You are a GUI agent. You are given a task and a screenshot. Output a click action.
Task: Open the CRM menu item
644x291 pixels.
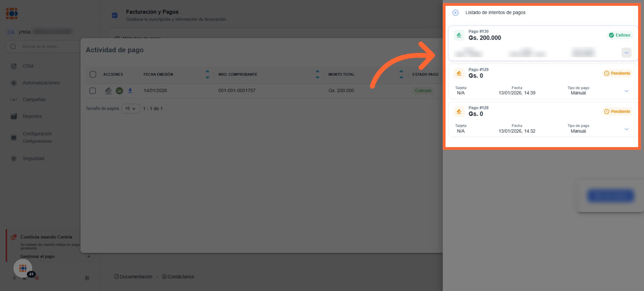(28, 66)
